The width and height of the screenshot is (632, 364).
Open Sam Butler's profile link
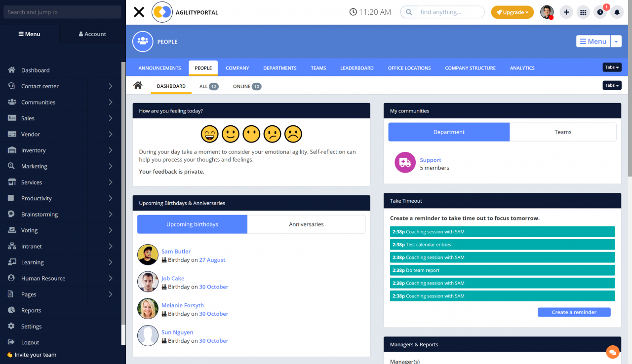(176, 251)
